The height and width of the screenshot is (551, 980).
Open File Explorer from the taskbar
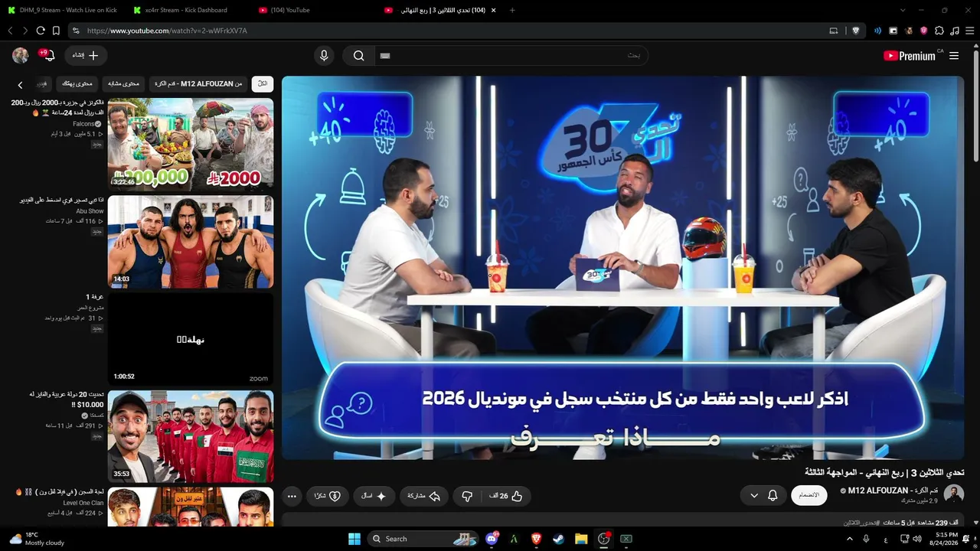coord(581,539)
